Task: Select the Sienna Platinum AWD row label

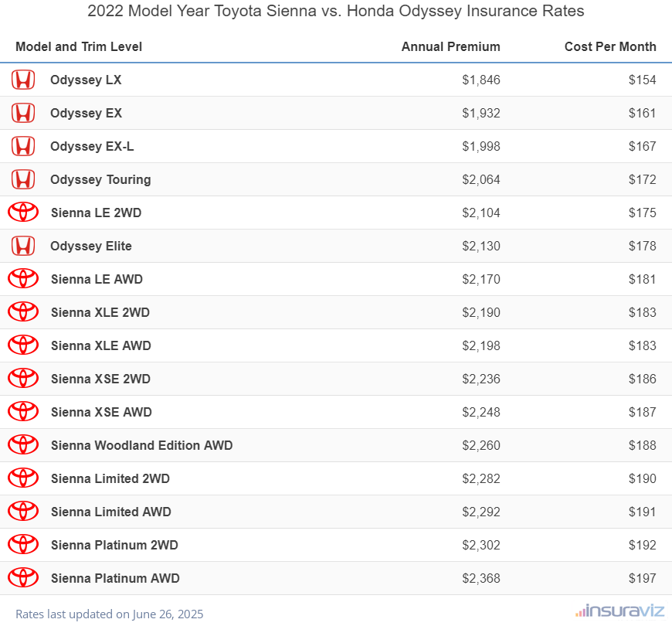Action: click(x=115, y=578)
